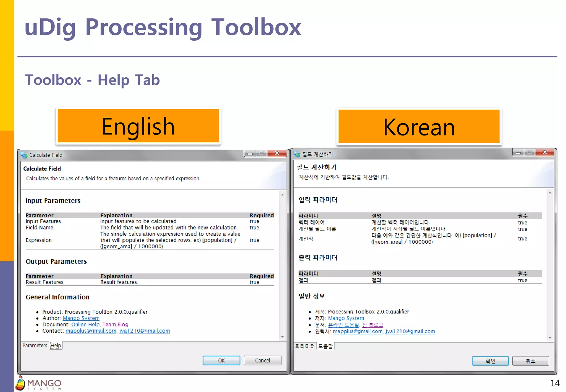Click the Output Parameters heading
This screenshot has width=566, height=392.
coord(56,262)
